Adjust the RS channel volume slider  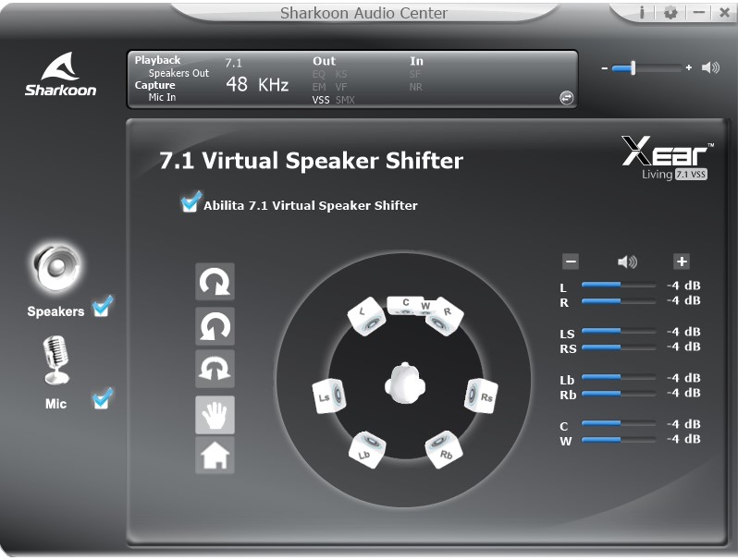pos(619,347)
